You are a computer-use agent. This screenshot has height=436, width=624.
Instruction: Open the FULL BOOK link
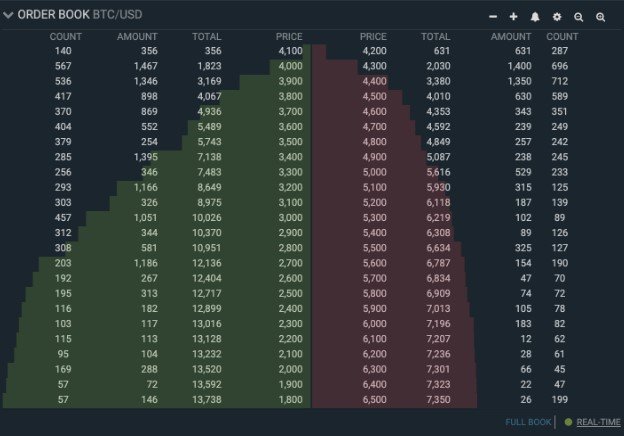pos(528,422)
